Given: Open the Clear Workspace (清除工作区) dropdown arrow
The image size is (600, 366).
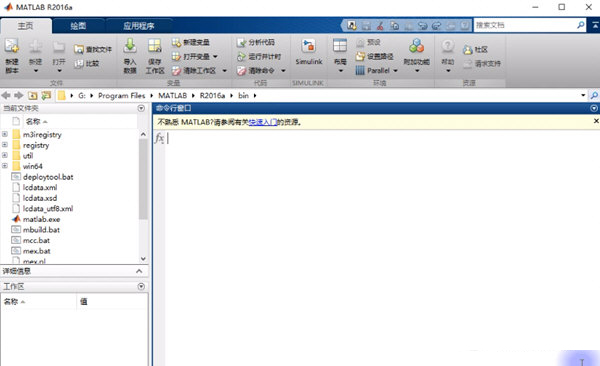Looking at the screenshot, I should (x=225, y=71).
